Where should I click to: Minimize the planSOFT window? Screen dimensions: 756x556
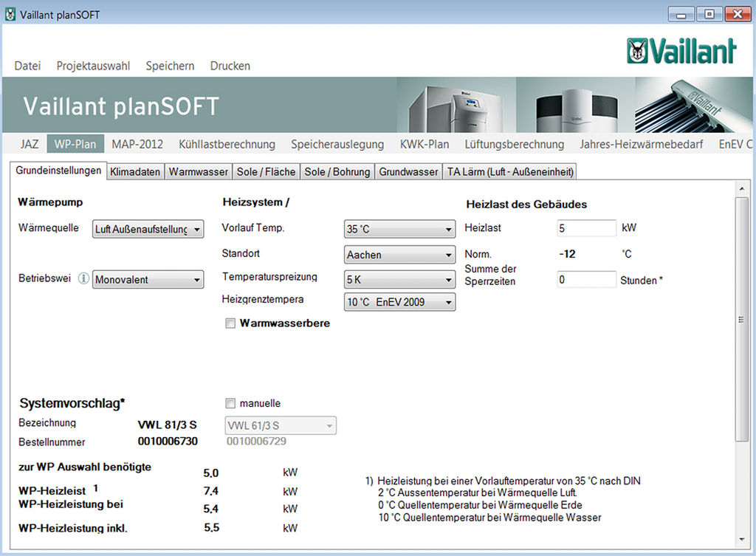(x=681, y=15)
